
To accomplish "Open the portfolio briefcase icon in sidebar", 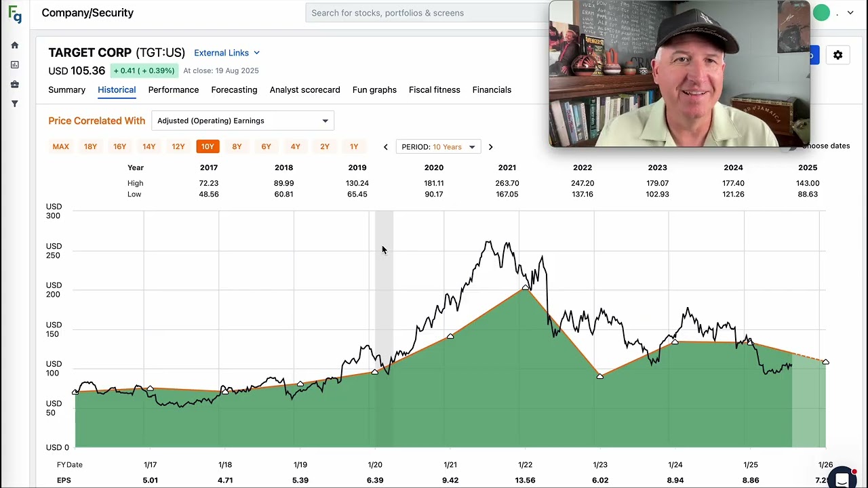I will point(15,85).
